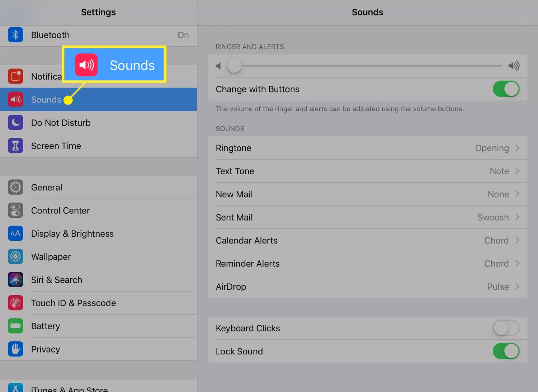Select Display & Brightness in settings list

tap(72, 234)
